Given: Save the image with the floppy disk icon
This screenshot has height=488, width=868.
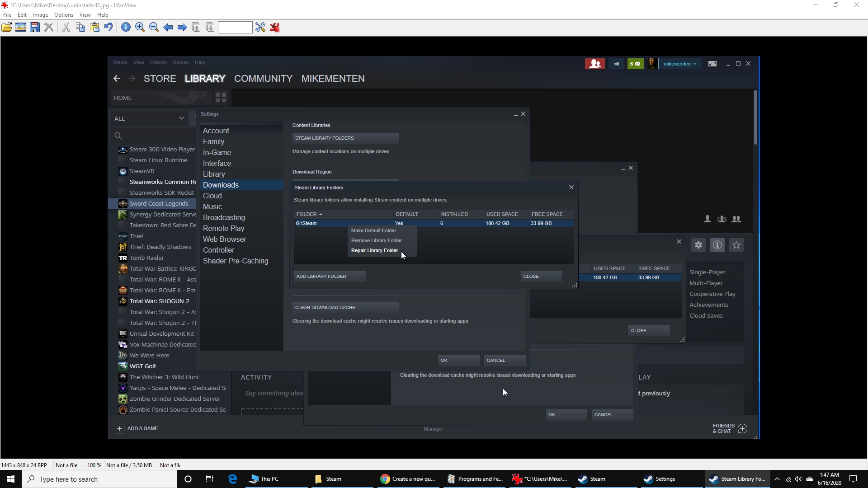Looking at the screenshot, I should [x=35, y=28].
